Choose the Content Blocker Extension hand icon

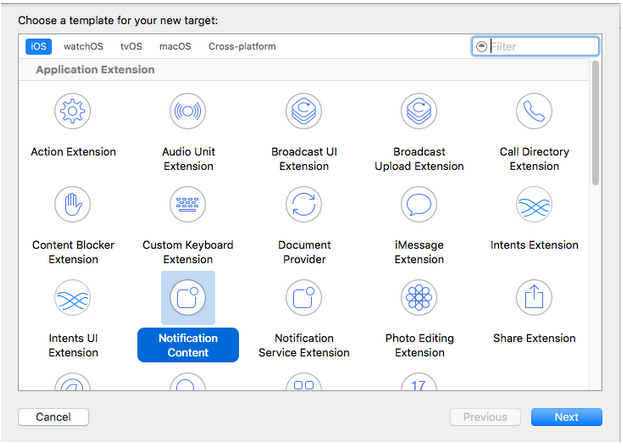pyautogui.click(x=73, y=204)
